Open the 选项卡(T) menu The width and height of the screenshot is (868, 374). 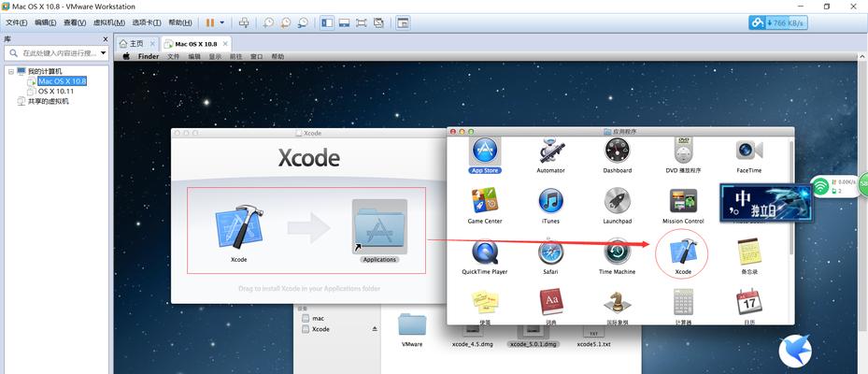click(146, 22)
